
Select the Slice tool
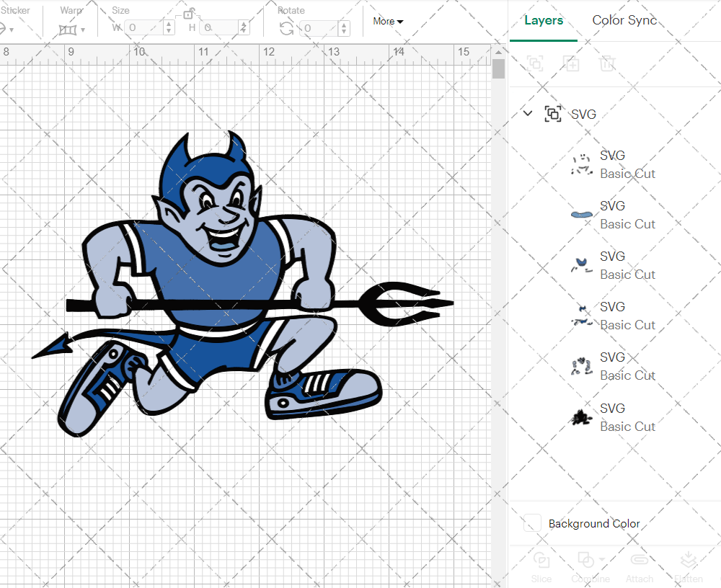click(541, 566)
